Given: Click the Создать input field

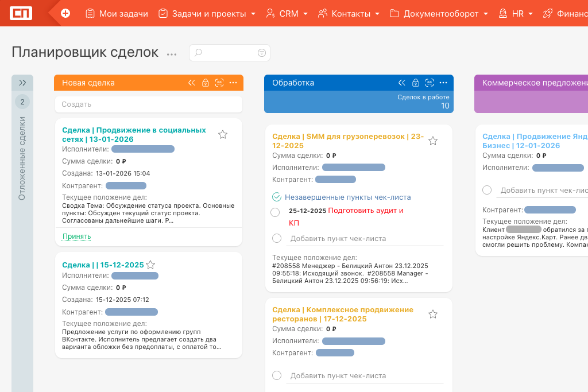Looking at the screenshot, I should (x=149, y=104).
